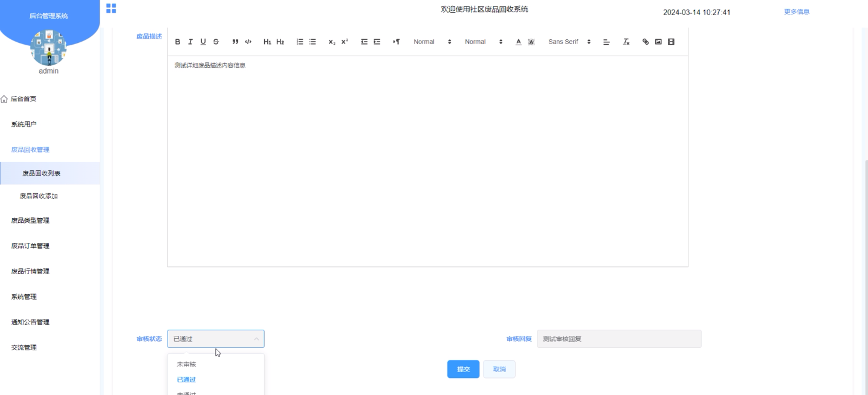Toggle underline formatting in editor toolbar
868x395 pixels.
click(203, 42)
